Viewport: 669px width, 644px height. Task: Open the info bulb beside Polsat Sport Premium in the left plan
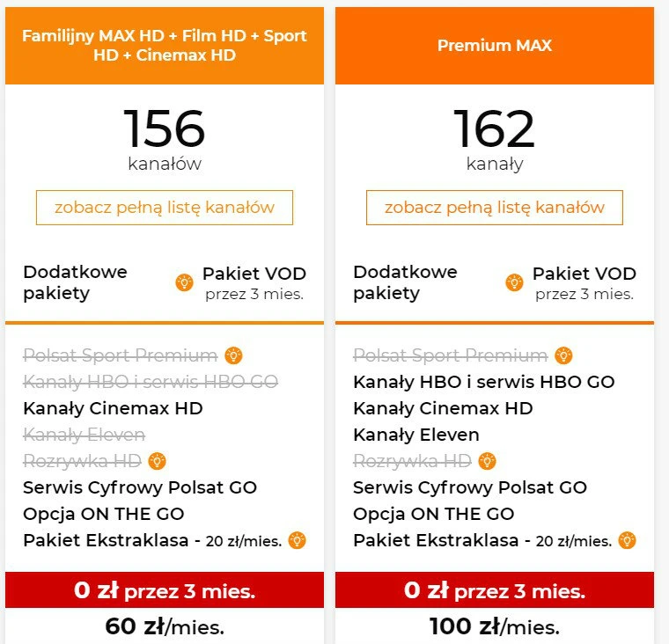coord(233,355)
